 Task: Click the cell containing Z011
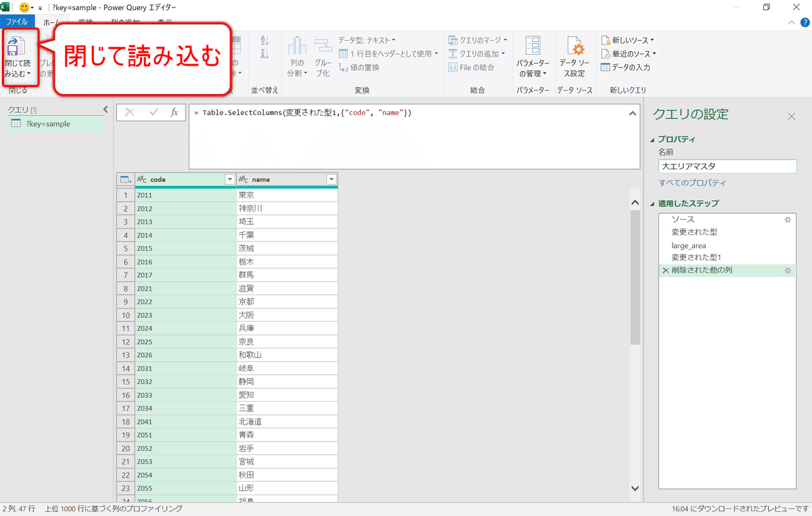[185, 195]
